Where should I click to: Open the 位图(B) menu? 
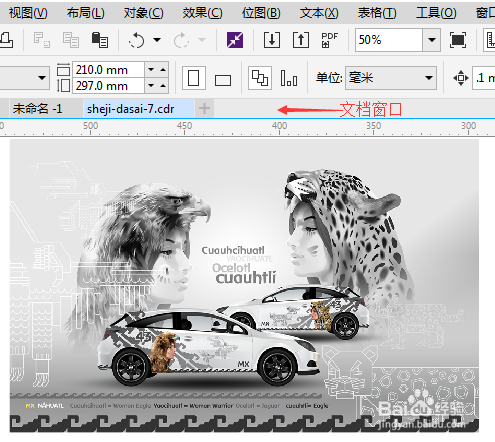click(261, 13)
